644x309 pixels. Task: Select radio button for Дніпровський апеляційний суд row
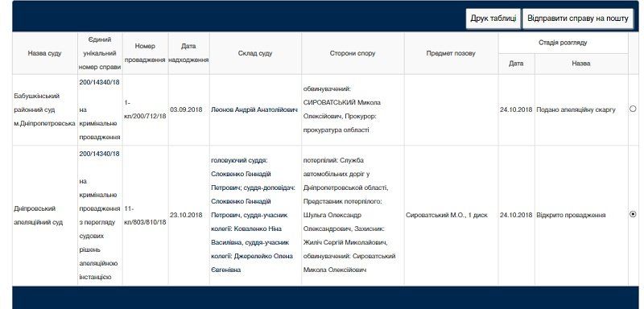tap(633, 214)
